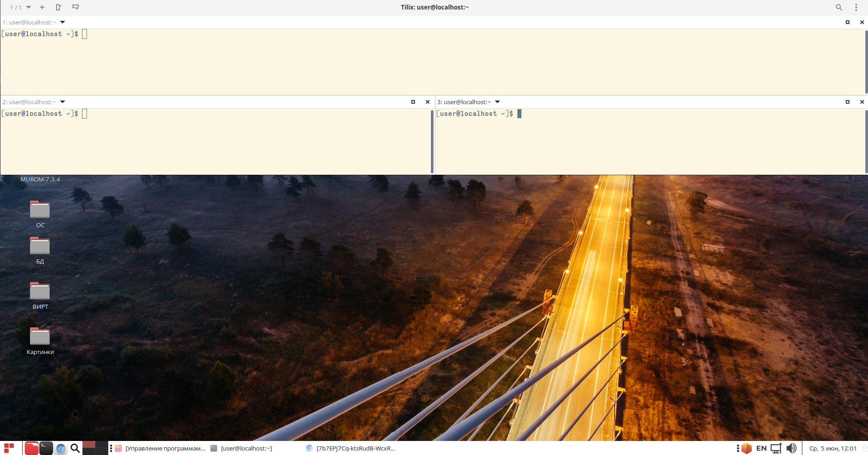This screenshot has width=868, height=455.
Task: Open the Tilix terminal search icon
Action: click(x=839, y=7)
